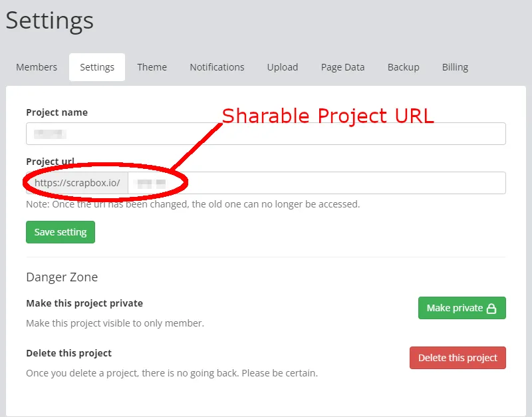This screenshot has height=417, width=532.
Task: Click the Settings page title
Action: tap(50, 20)
